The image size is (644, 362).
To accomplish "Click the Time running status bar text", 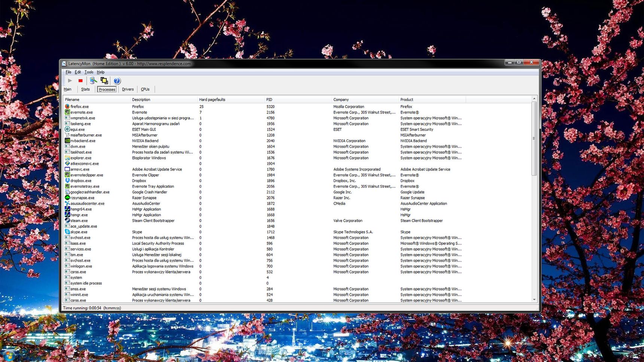I will pos(92,308).
